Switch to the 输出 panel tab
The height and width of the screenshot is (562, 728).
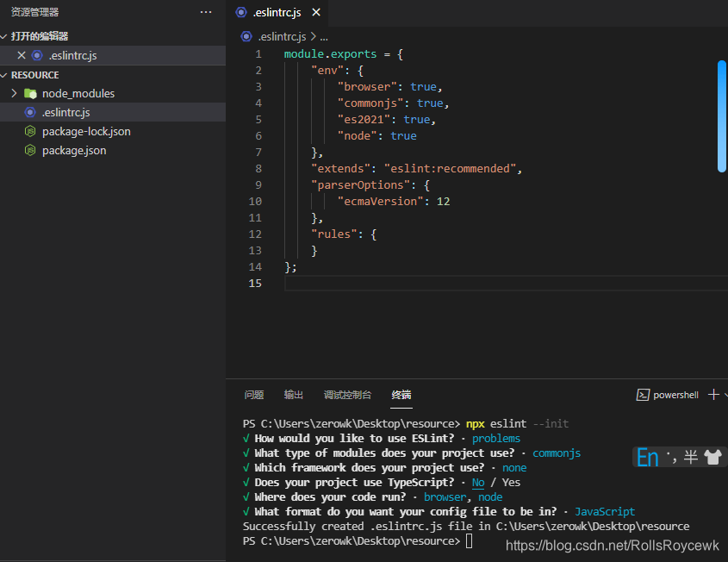click(294, 395)
